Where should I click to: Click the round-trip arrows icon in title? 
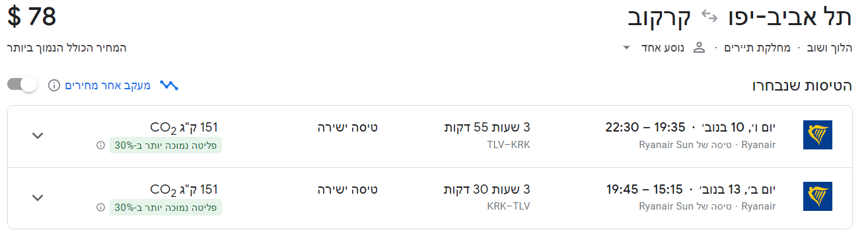pyautogui.click(x=709, y=17)
